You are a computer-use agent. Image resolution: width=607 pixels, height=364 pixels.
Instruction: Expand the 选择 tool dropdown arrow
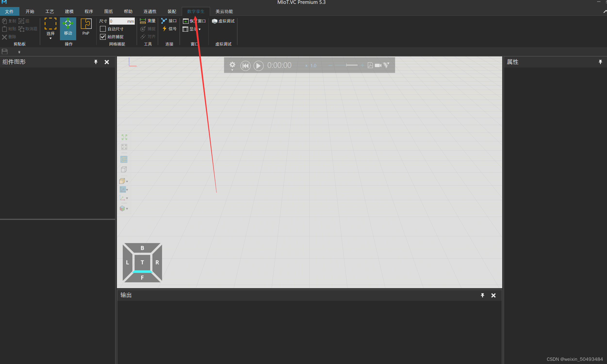(50, 39)
